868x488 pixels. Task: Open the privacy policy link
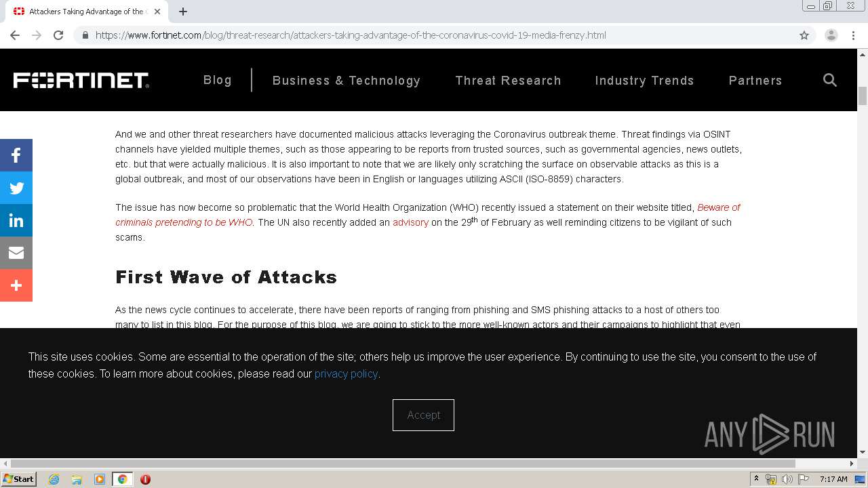click(346, 373)
